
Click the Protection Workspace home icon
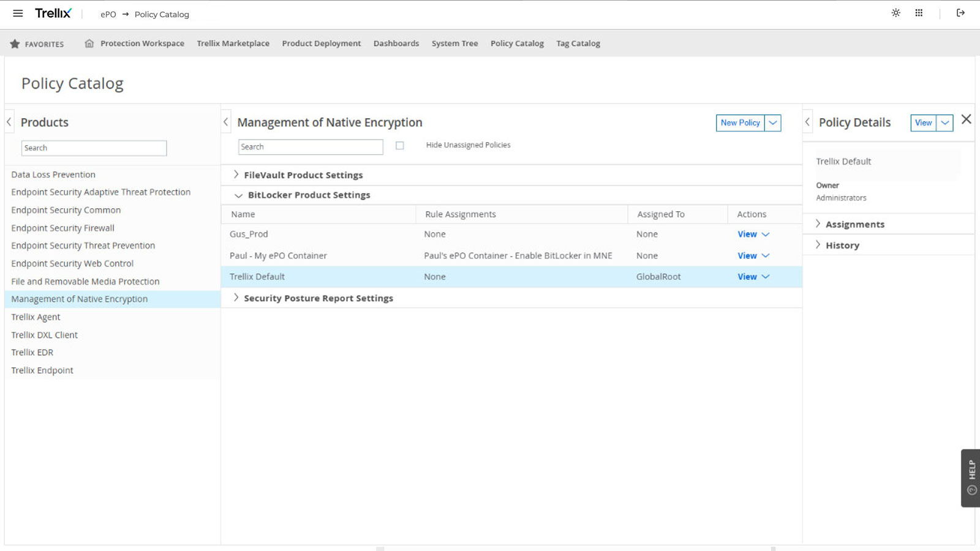click(89, 43)
